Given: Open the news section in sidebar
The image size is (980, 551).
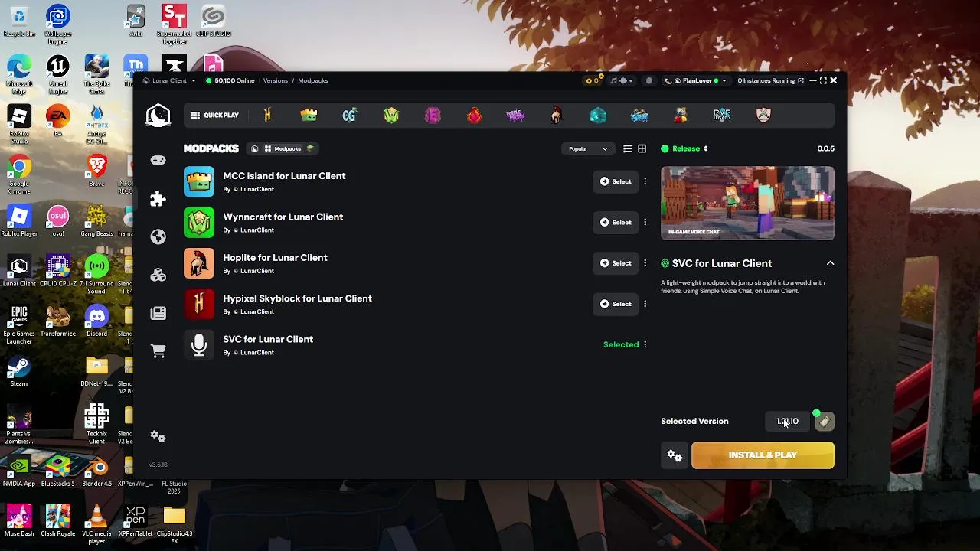Looking at the screenshot, I should [x=158, y=313].
